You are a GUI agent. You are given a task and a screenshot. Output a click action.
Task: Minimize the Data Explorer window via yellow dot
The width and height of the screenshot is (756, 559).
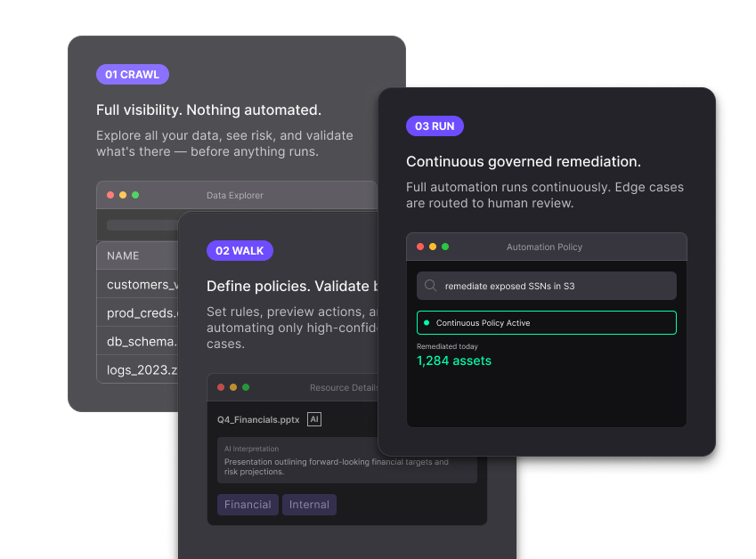pos(123,195)
